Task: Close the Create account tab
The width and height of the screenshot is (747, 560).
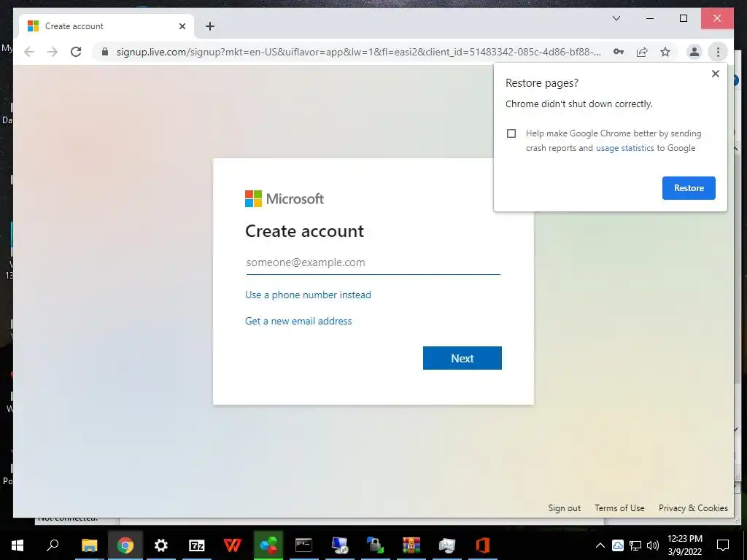Action: click(182, 26)
